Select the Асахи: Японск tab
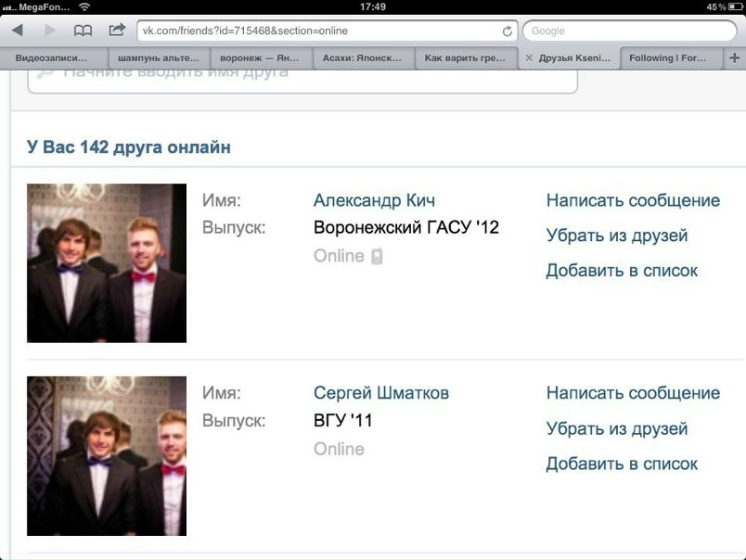 coord(364,58)
